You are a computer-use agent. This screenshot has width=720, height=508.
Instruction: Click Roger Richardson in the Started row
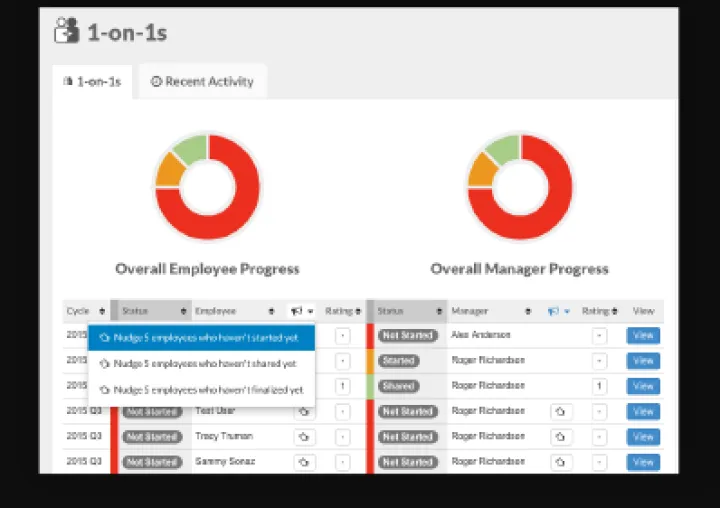pos(488,360)
